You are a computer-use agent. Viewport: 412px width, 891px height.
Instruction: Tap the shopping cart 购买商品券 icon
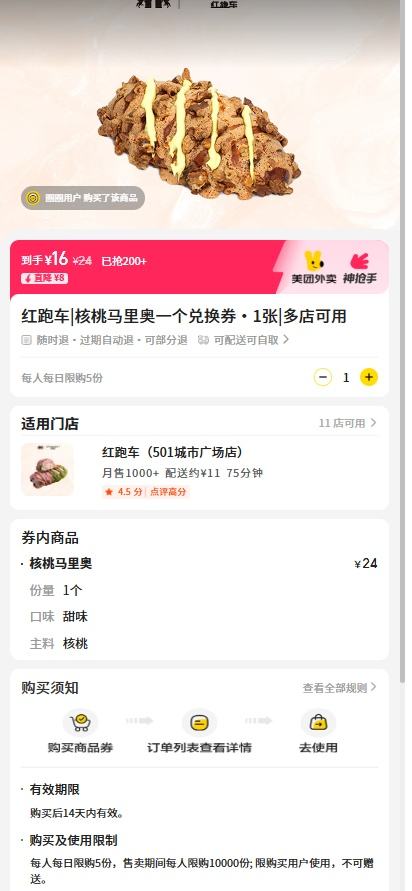(x=80, y=722)
